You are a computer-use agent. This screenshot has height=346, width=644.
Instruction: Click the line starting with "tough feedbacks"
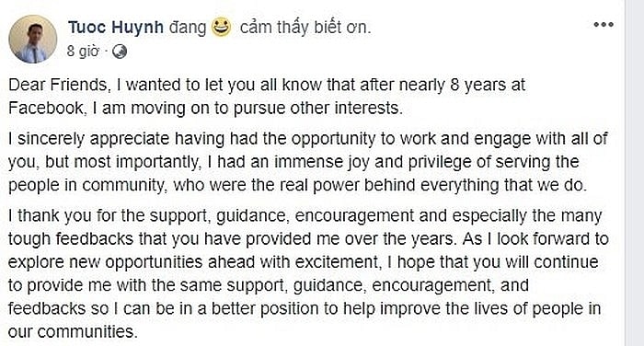[x=308, y=238]
